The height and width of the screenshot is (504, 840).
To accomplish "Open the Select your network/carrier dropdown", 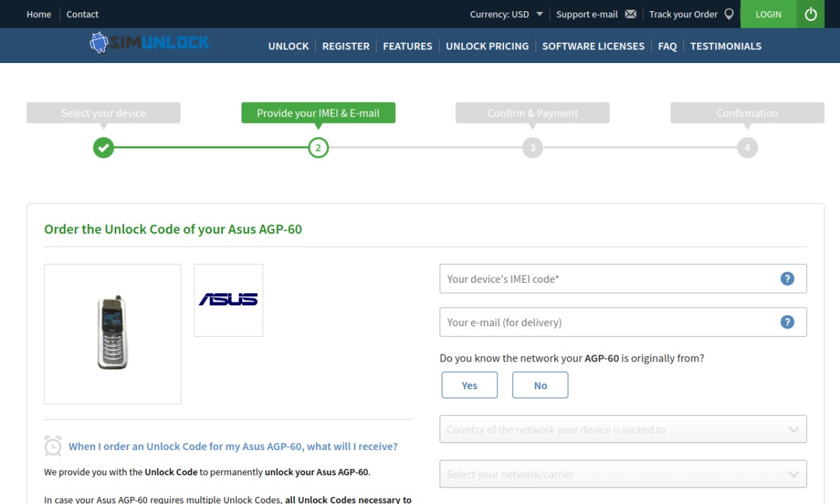I will [623, 474].
